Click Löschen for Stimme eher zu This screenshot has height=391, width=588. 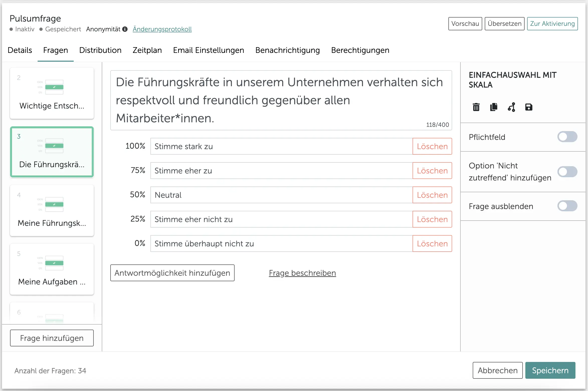point(432,171)
